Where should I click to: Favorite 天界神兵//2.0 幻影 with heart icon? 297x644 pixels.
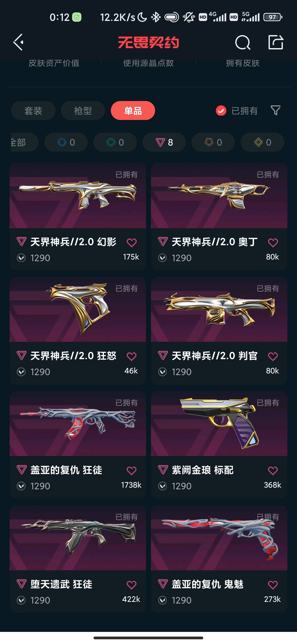(131, 242)
